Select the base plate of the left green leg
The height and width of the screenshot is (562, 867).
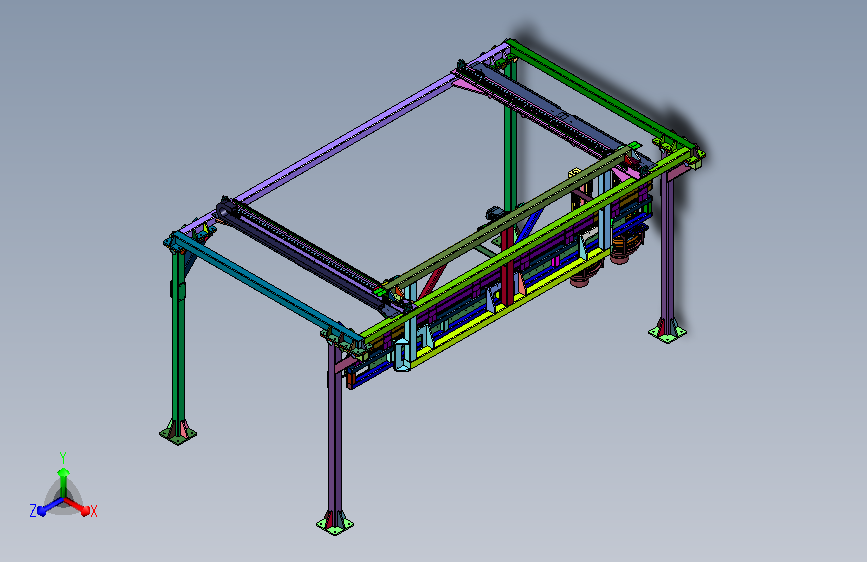178,435
